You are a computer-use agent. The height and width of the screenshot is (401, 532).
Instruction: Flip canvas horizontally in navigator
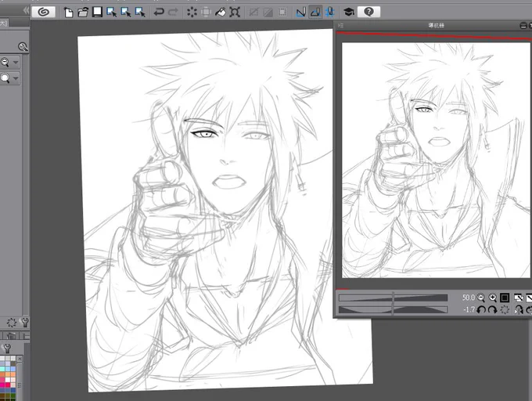coord(519,309)
